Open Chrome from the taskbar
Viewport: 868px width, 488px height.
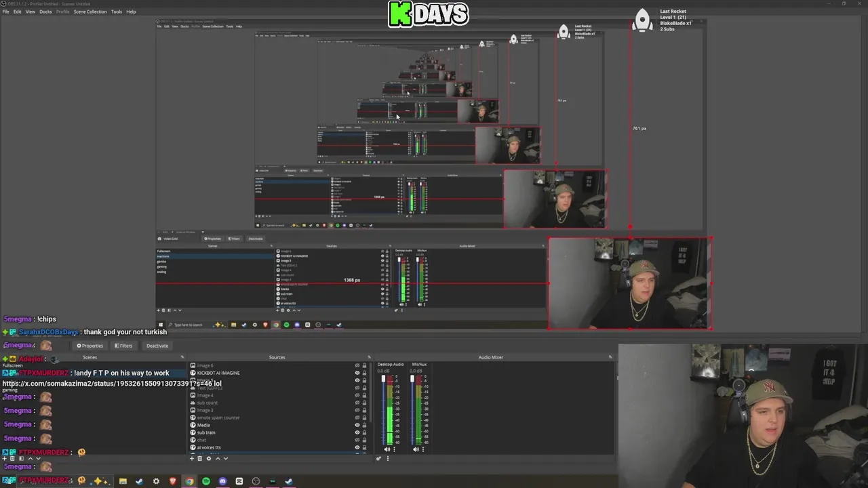tap(189, 481)
